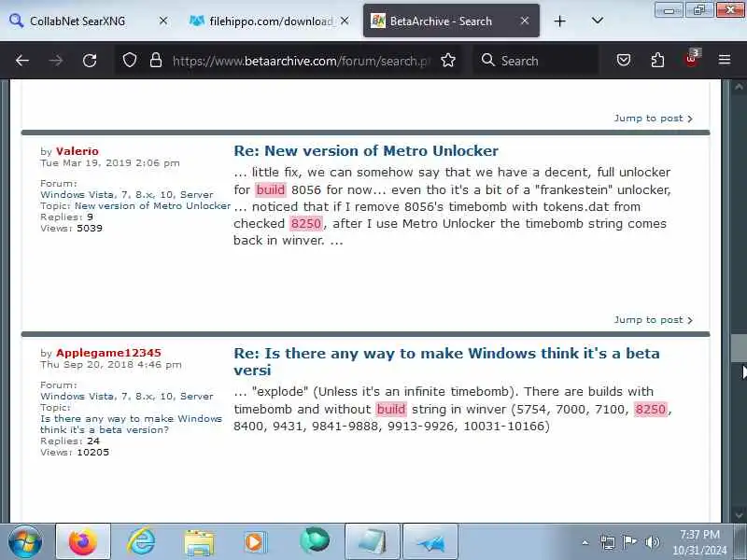Open the uBlock extension icon with badge
Viewport: 747px width, 560px height.
[x=692, y=60]
